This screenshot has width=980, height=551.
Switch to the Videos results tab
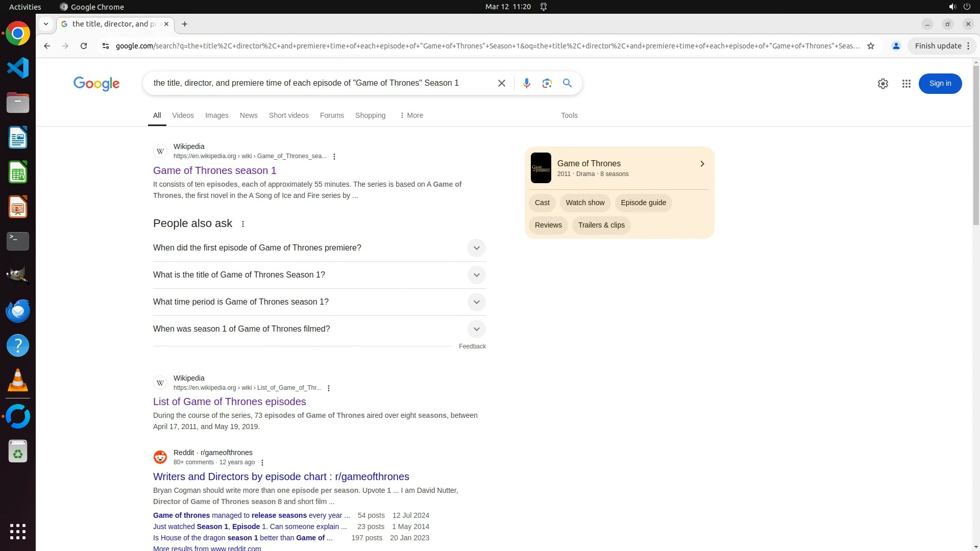point(183,115)
